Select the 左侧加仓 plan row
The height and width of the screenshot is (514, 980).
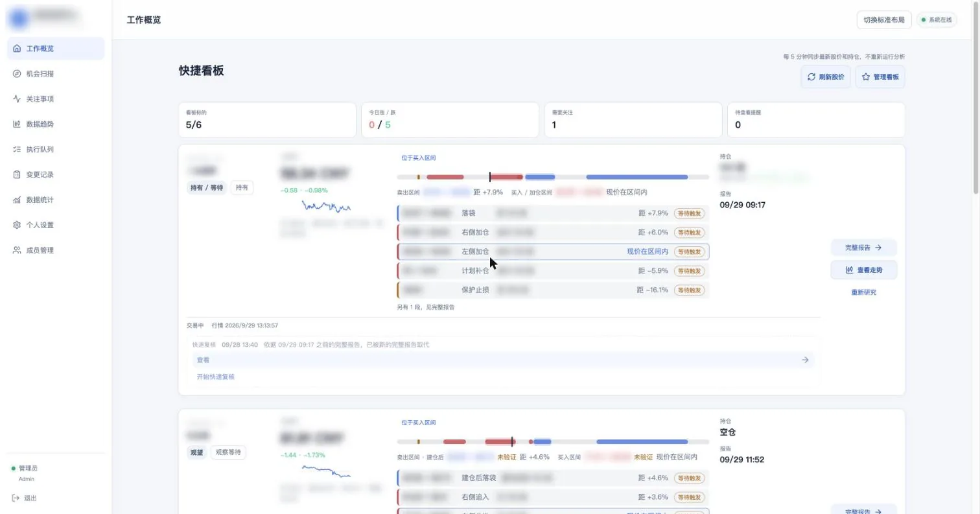coord(553,251)
